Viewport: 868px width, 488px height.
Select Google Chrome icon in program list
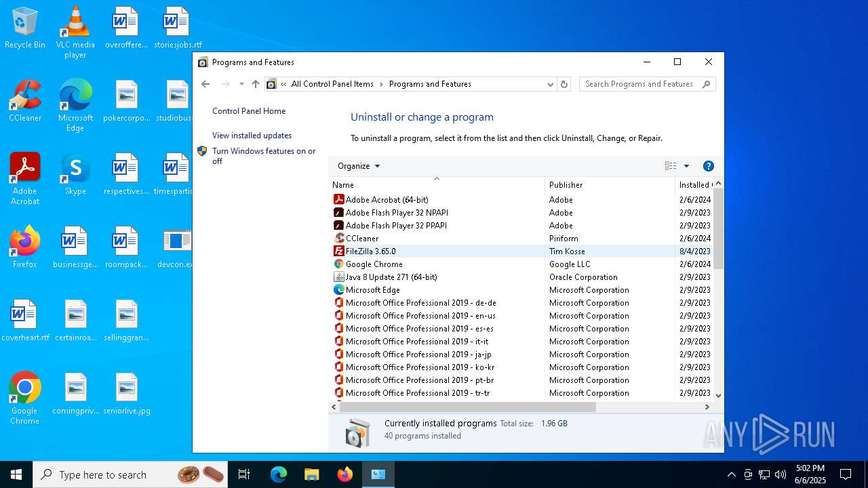click(x=339, y=264)
